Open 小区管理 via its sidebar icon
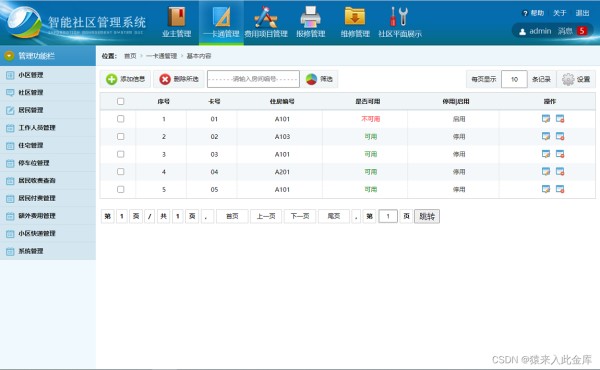 click(10, 75)
